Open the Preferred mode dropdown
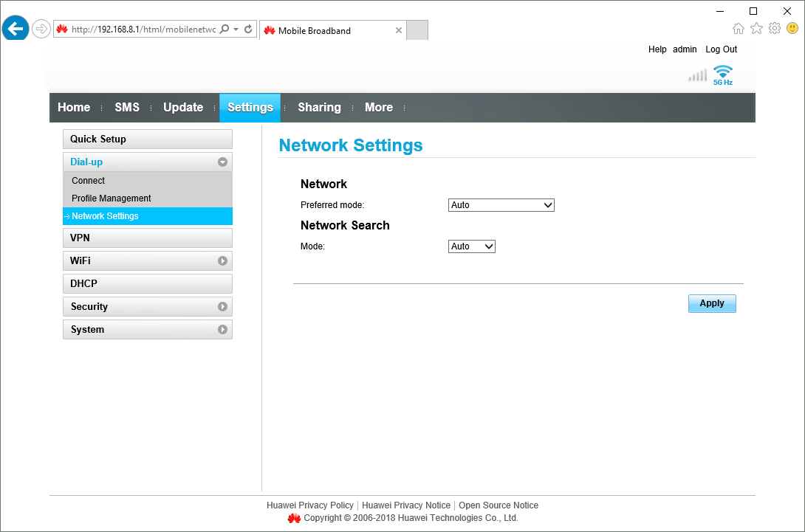The height and width of the screenshot is (532, 805). coord(501,204)
